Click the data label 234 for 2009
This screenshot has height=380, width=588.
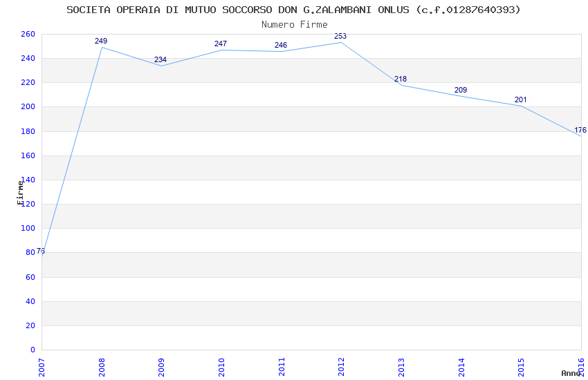pyautogui.click(x=160, y=59)
